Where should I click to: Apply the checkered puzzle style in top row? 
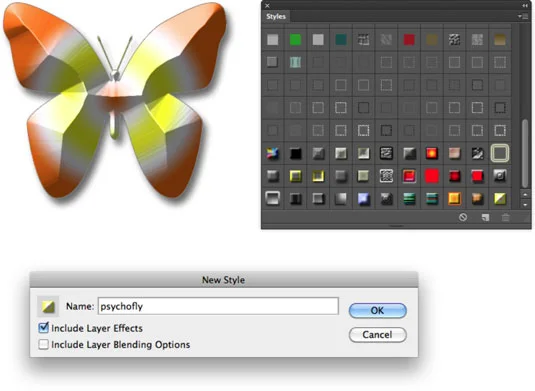pyautogui.click(x=363, y=40)
